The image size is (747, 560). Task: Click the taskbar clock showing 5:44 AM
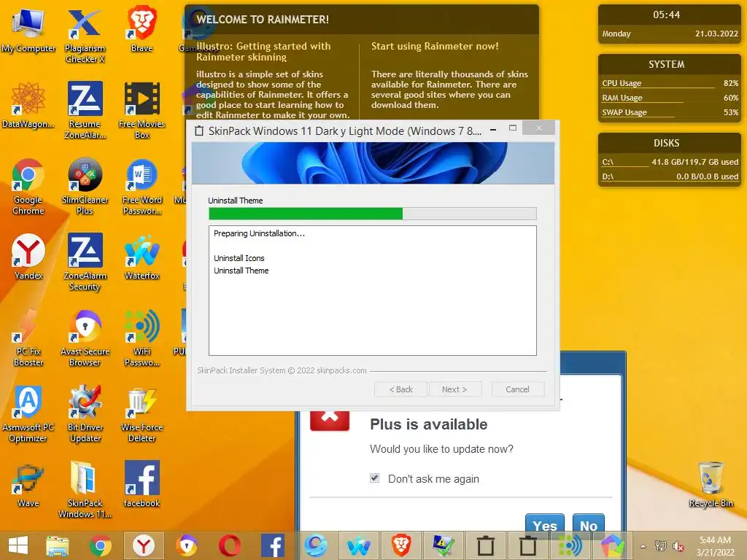pyautogui.click(x=715, y=545)
